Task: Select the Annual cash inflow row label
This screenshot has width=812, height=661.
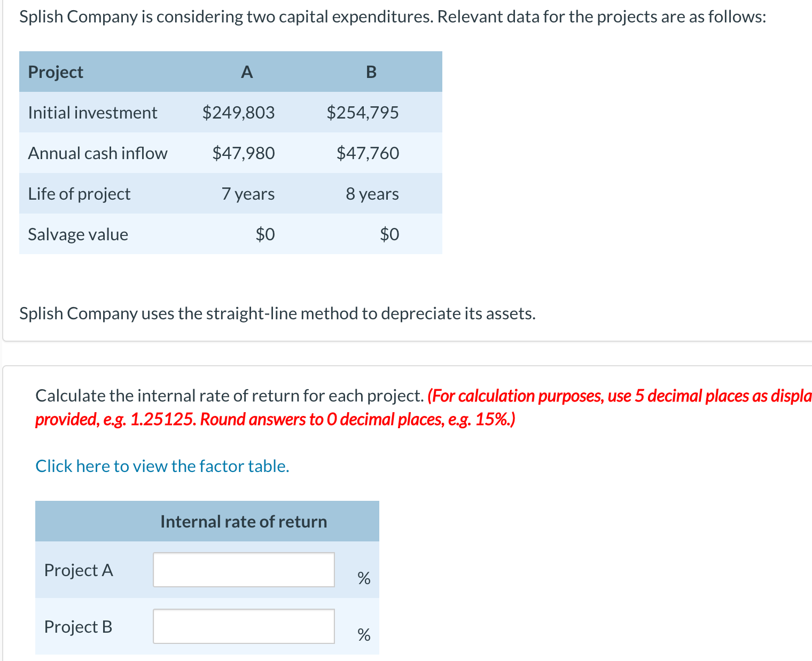Action: pos(98,153)
